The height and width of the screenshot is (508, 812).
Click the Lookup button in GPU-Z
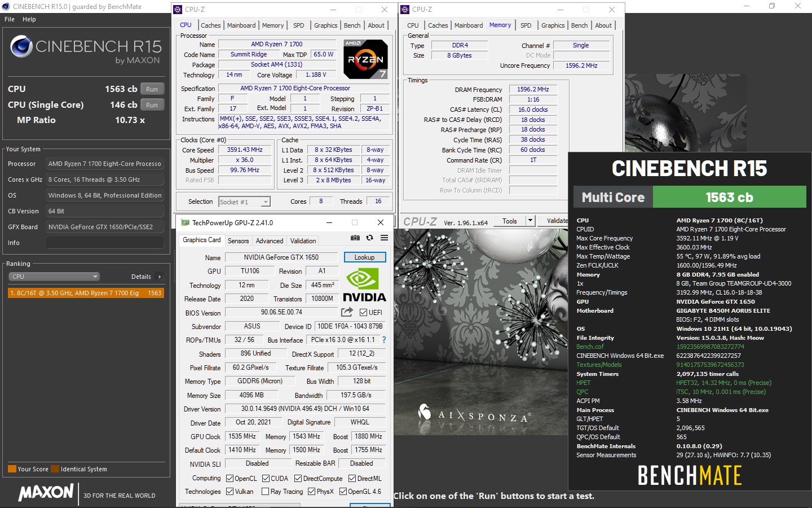click(364, 257)
